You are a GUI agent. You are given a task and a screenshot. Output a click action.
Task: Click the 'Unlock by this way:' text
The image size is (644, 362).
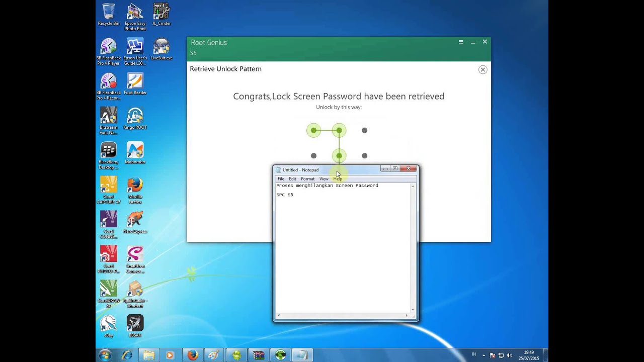click(339, 107)
